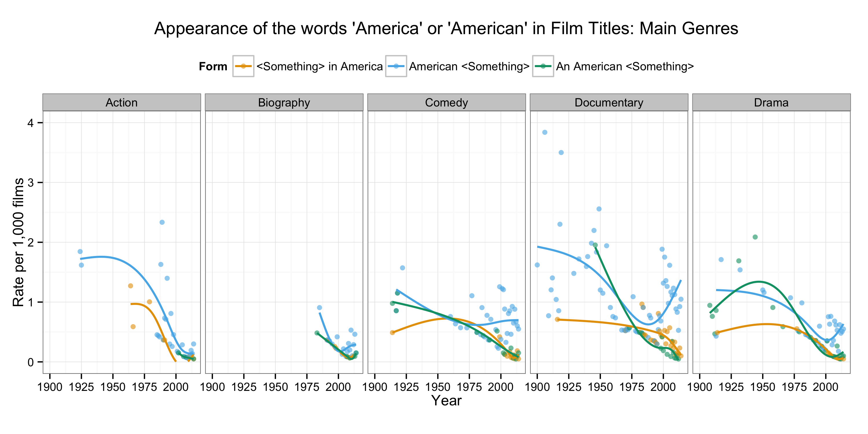Select the Documentary facet header
This screenshot has width=868, height=434.
click(609, 102)
